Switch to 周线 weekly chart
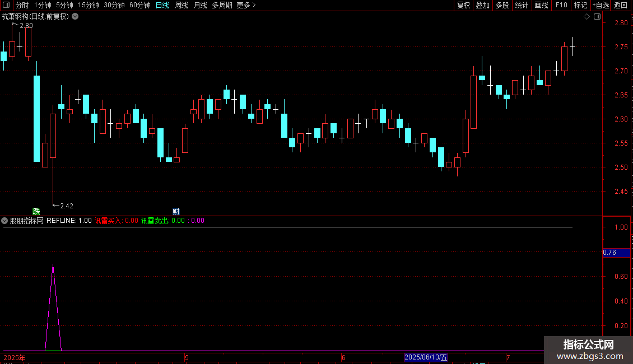This screenshot has height=364, width=633. pos(181,5)
